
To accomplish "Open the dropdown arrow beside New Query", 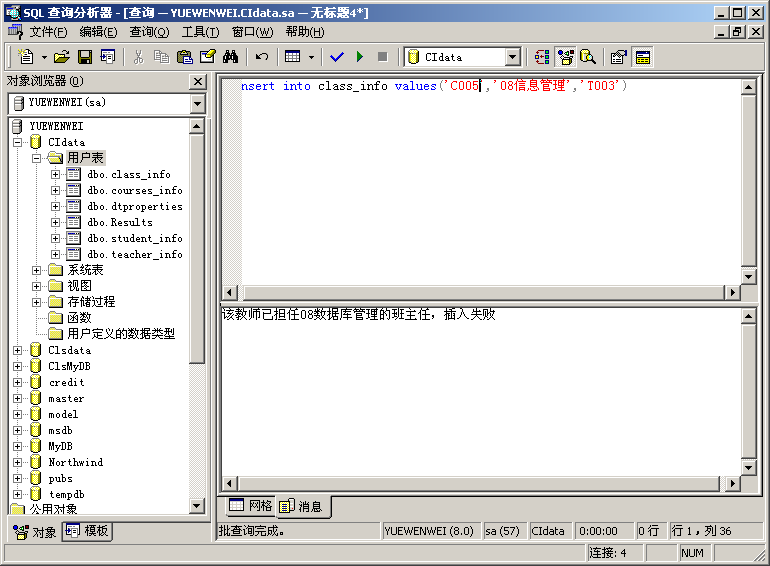I will [44, 57].
